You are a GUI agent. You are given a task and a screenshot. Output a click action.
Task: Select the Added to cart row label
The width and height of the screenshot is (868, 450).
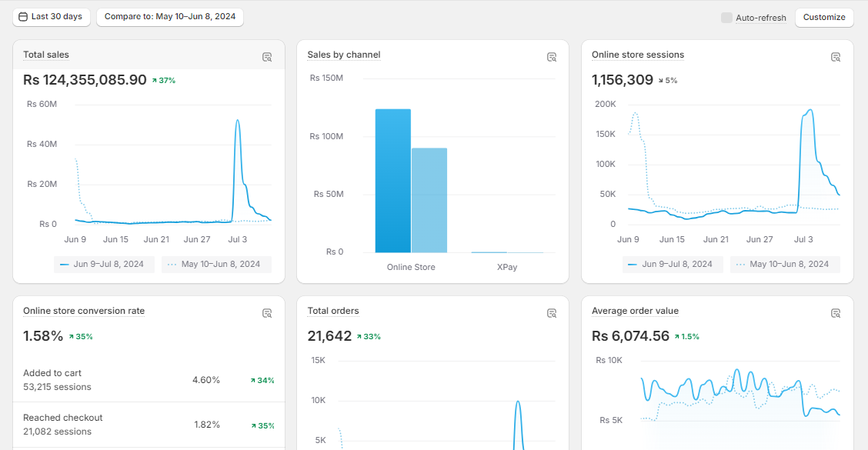[52, 373]
